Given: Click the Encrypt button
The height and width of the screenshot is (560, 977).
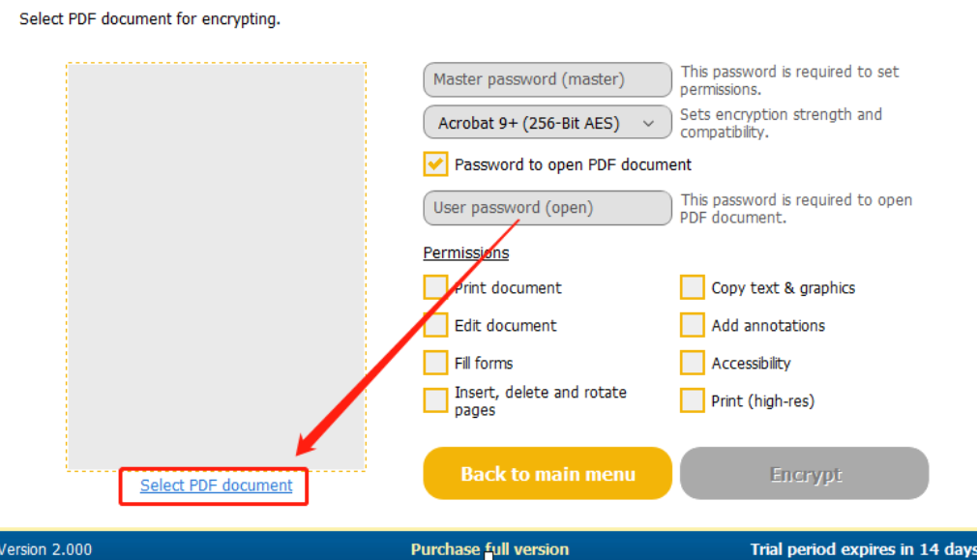Looking at the screenshot, I should (804, 474).
